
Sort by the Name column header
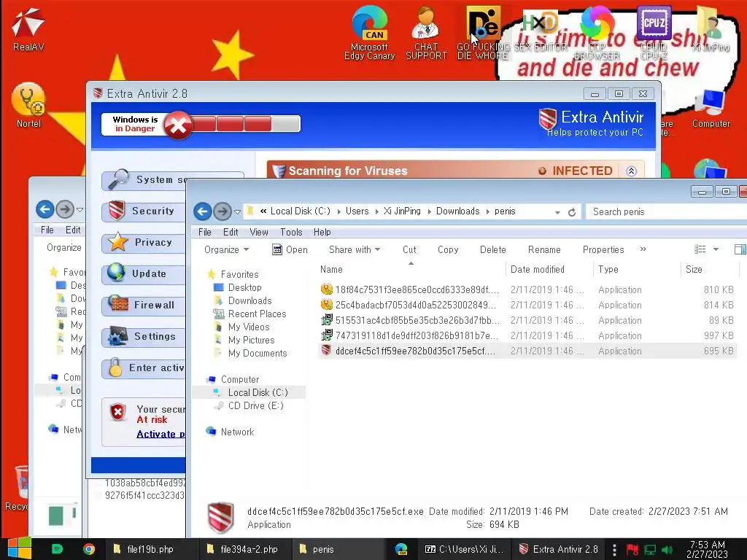(x=410, y=269)
